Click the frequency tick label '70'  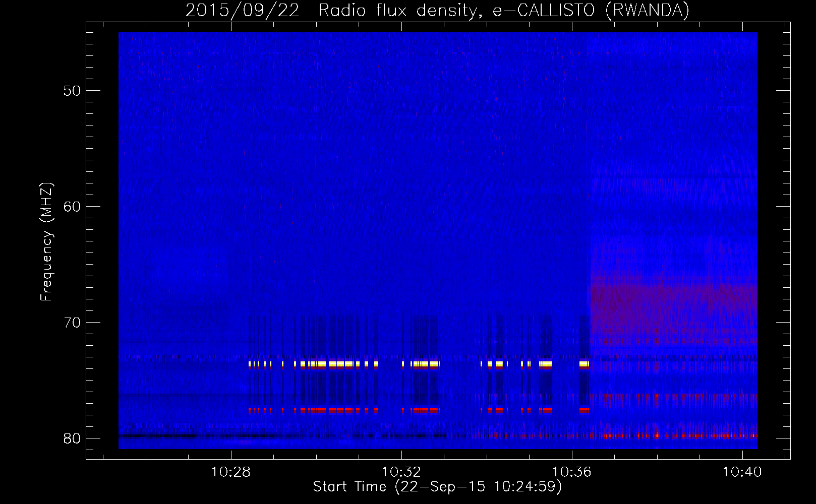coord(73,323)
